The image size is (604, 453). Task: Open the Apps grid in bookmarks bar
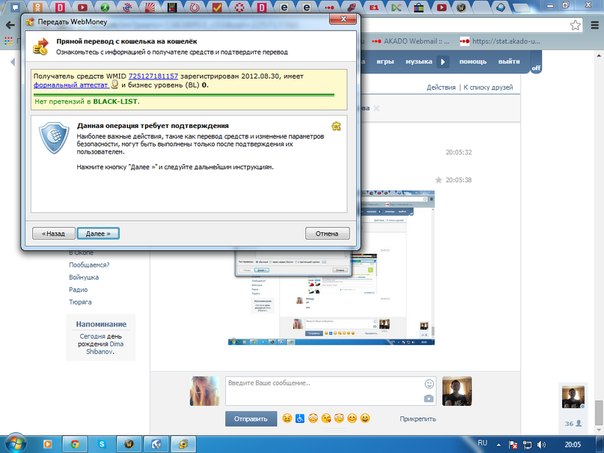click(x=8, y=41)
